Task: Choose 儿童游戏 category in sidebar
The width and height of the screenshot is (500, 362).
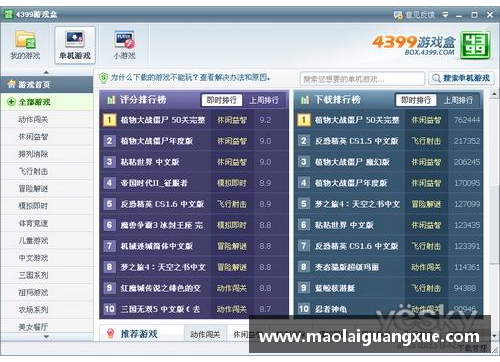Action: [x=47, y=241]
